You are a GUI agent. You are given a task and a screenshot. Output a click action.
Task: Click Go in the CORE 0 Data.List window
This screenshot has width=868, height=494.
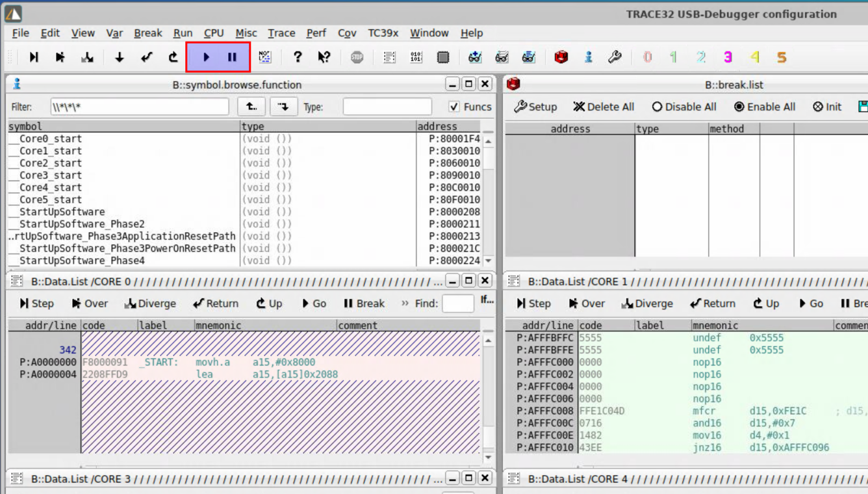314,304
